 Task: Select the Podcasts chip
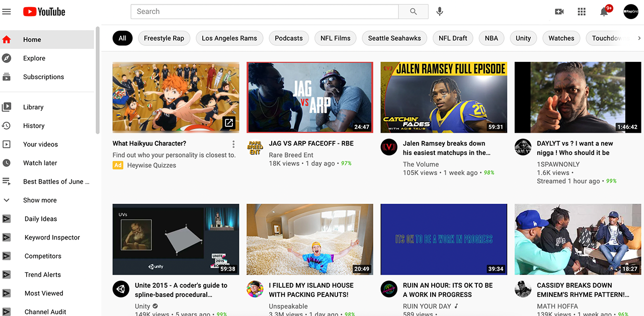(289, 38)
